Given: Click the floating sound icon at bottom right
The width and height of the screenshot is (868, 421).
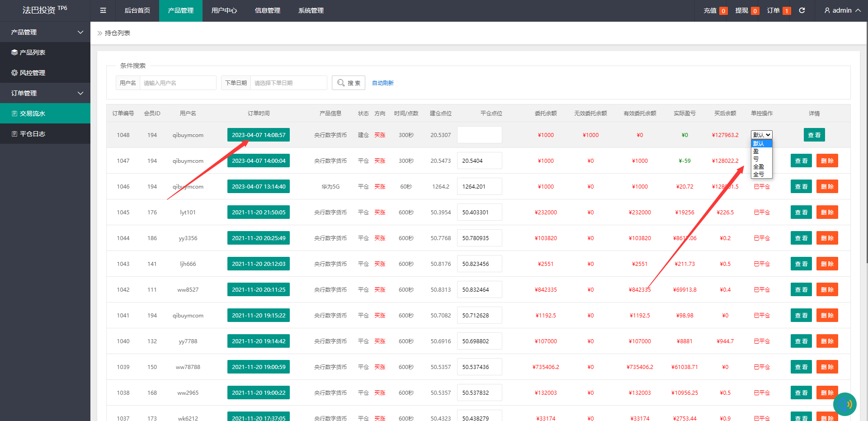Looking at the screenshot, I should click(844, 404).
